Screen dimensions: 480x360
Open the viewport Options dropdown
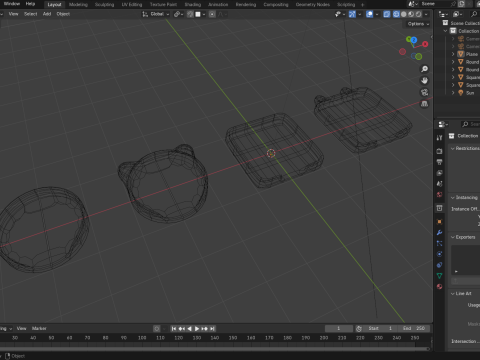tap(418, 24)
